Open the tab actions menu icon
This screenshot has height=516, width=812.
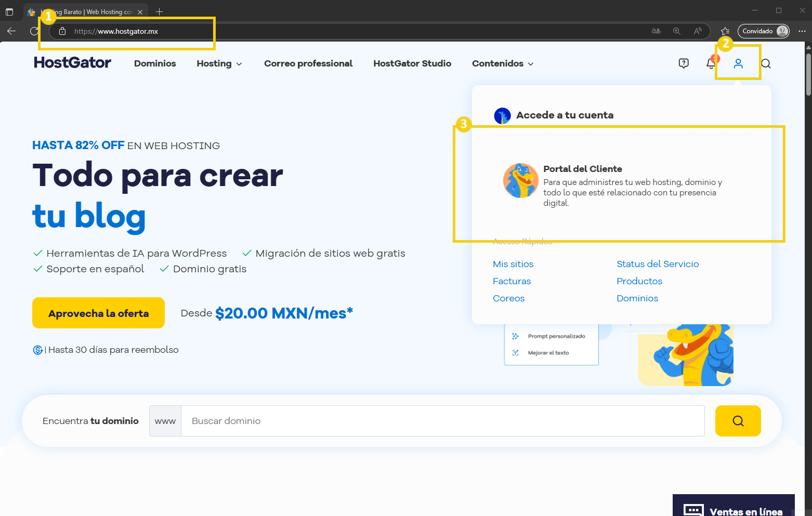tap(9, 11)
